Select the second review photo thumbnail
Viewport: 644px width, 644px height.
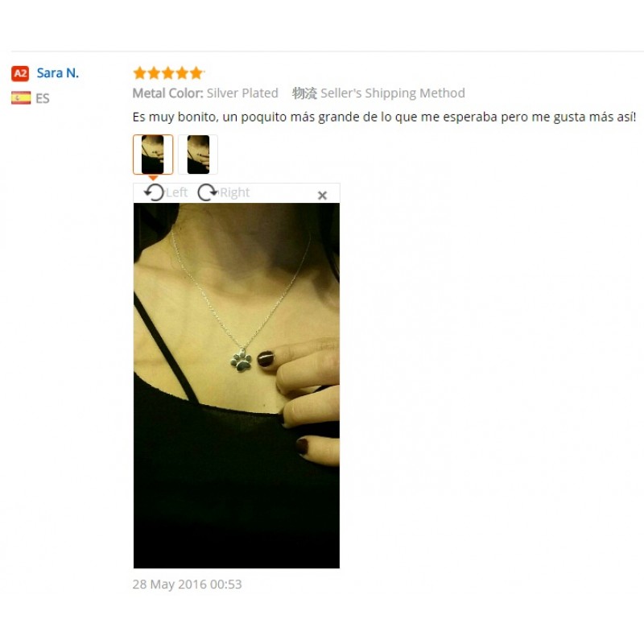[198, 155]
